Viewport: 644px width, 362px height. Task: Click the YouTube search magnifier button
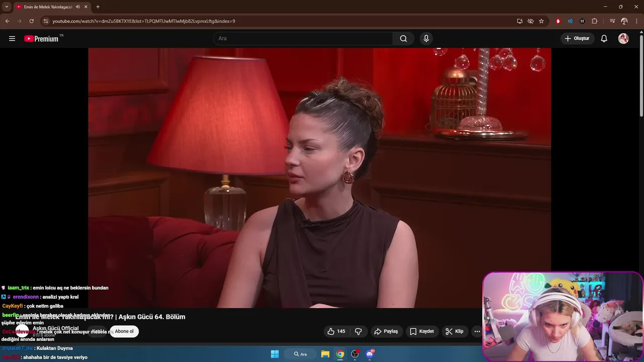point(404,39)
